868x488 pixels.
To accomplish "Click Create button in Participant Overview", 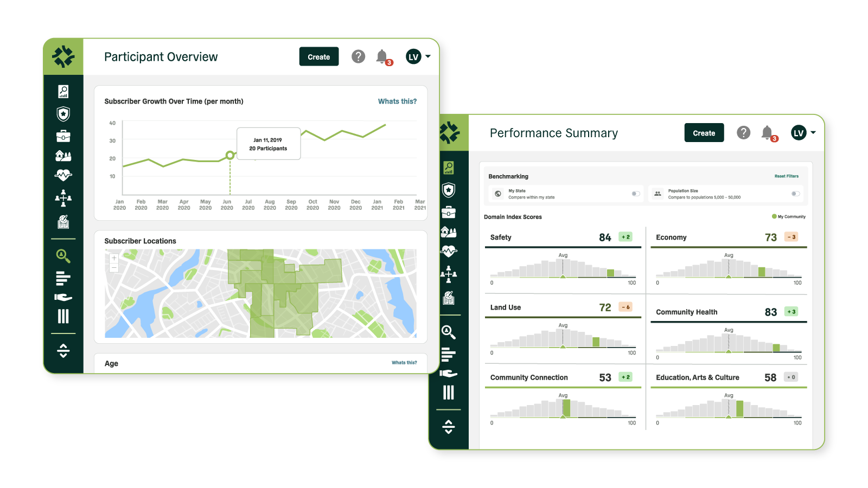I will [319, 56].
